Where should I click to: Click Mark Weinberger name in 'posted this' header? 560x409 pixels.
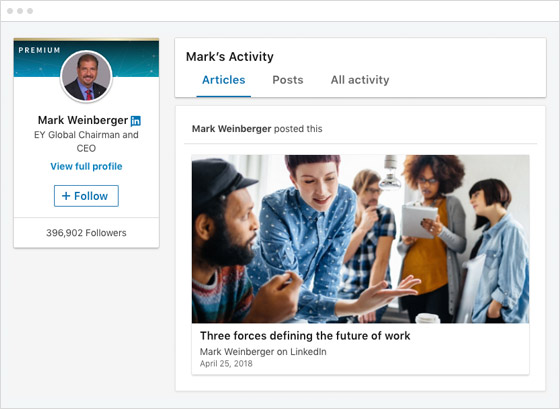(231, 129)
